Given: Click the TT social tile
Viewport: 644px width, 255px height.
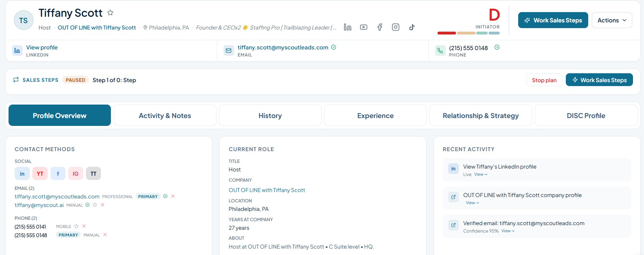Looking at the screenshot, I should tap(93, 174).
